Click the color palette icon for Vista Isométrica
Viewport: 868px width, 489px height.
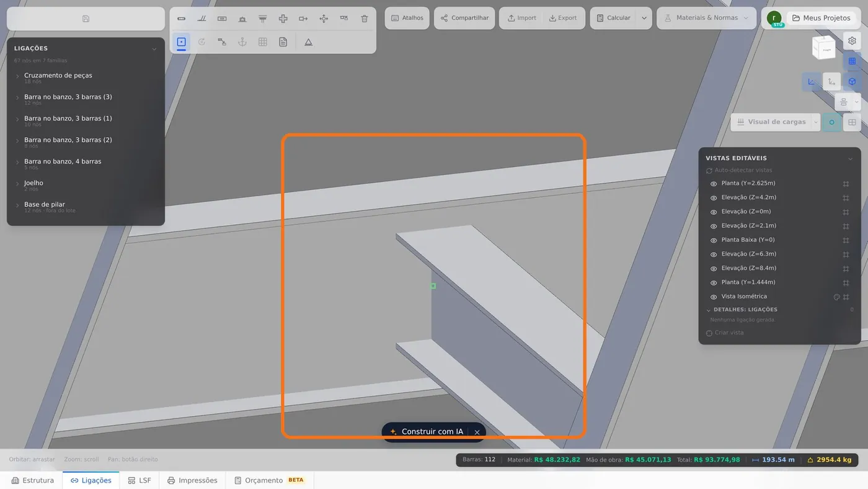(836, 297)
